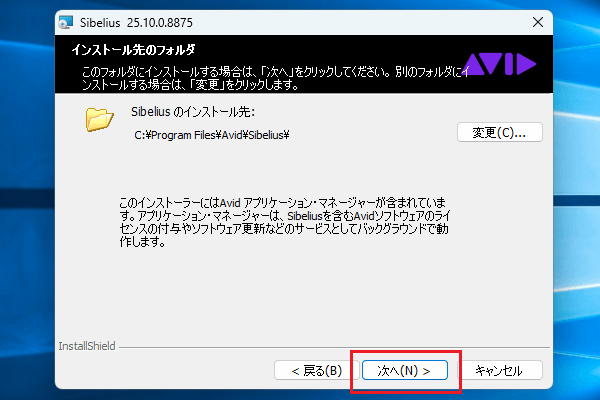The image size is (600, 400).
Task: Close the Sibelius installer window
Action: click(538, 20)
